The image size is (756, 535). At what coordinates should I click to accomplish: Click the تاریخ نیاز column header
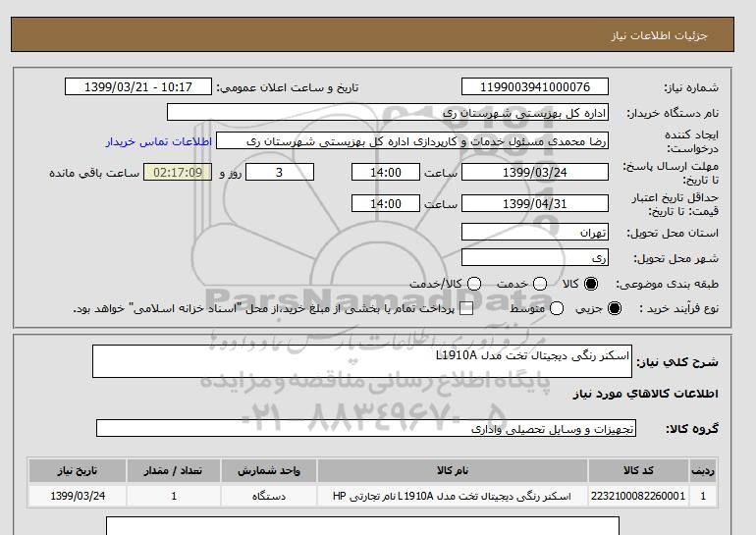78,470
